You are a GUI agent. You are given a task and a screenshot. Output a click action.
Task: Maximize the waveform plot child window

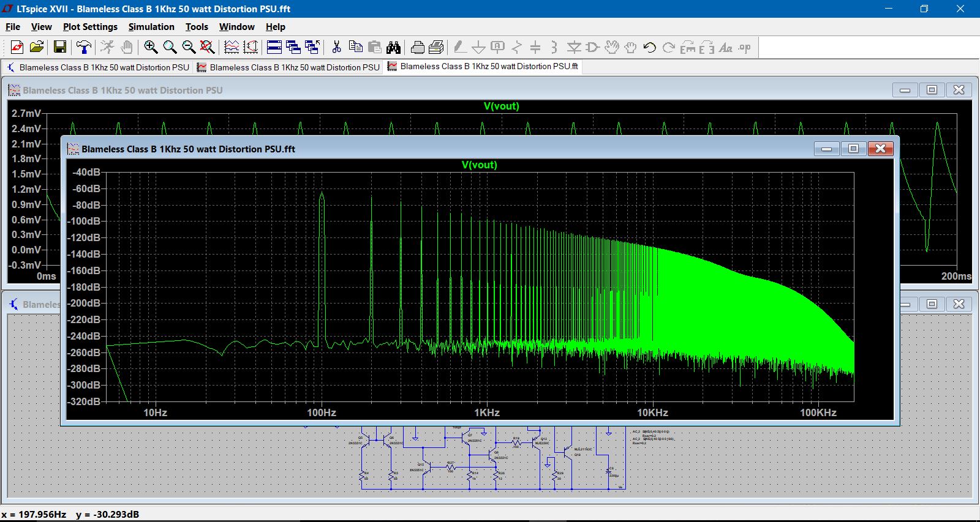pos(932,90)
